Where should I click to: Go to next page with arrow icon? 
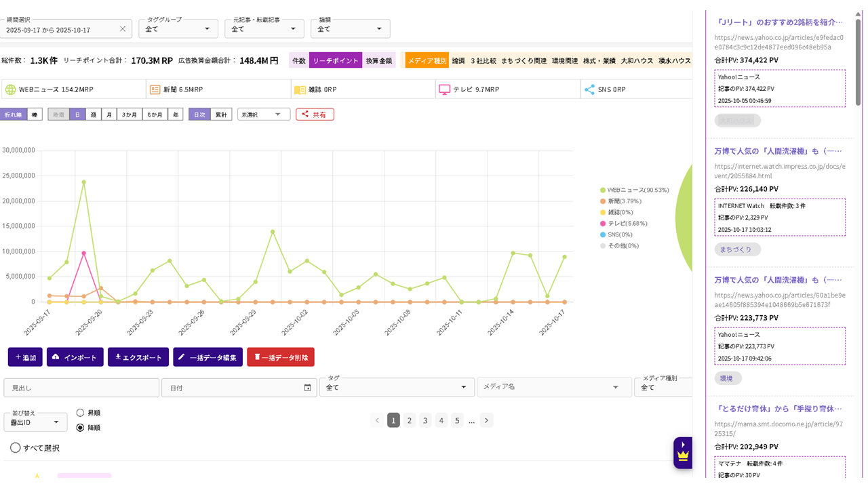point(486,420)
